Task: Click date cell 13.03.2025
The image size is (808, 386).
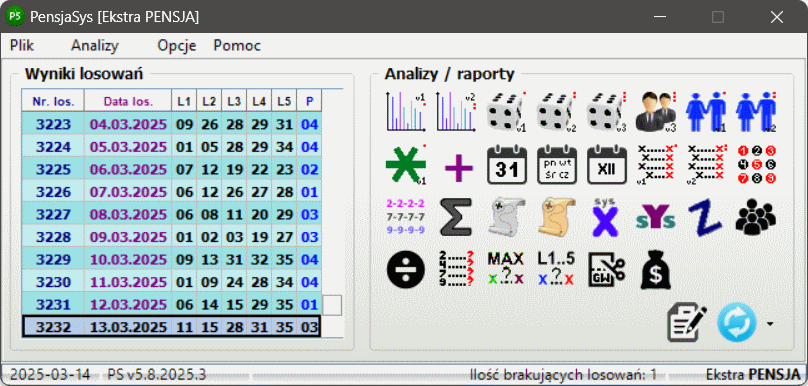Action: [x=128, y=327]
